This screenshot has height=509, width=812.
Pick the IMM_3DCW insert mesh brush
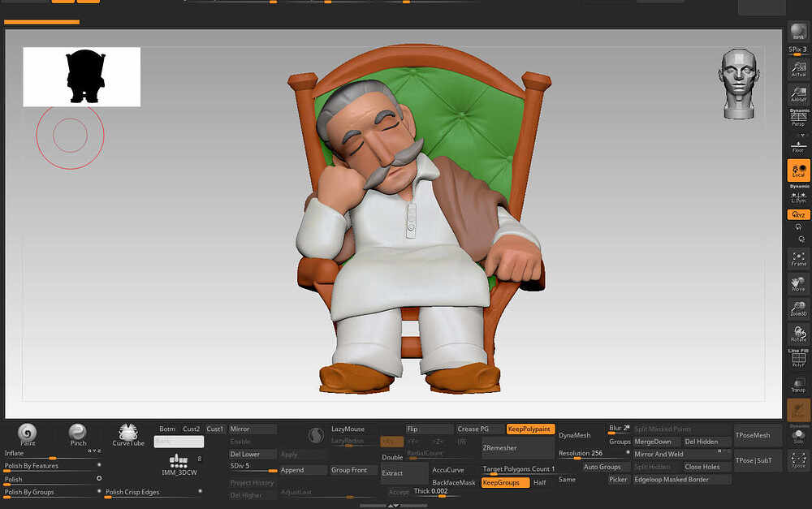pyautogui.click(x=179, y=464)
